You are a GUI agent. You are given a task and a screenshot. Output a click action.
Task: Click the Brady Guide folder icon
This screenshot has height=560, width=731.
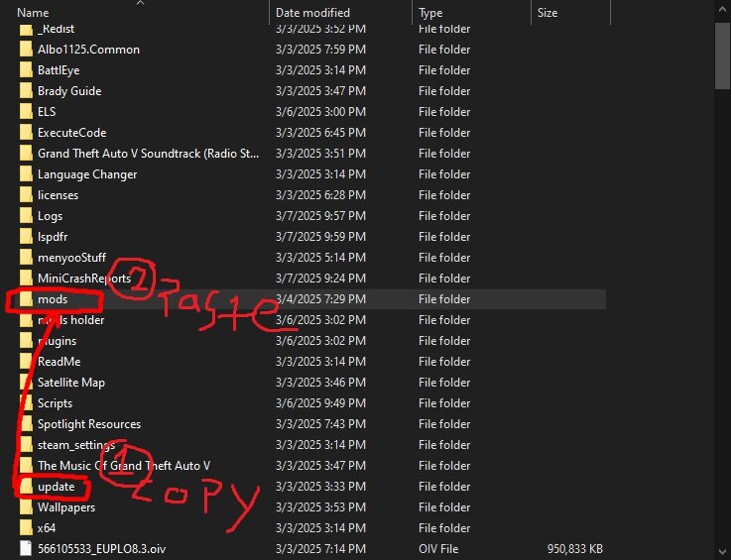(26, 91)
